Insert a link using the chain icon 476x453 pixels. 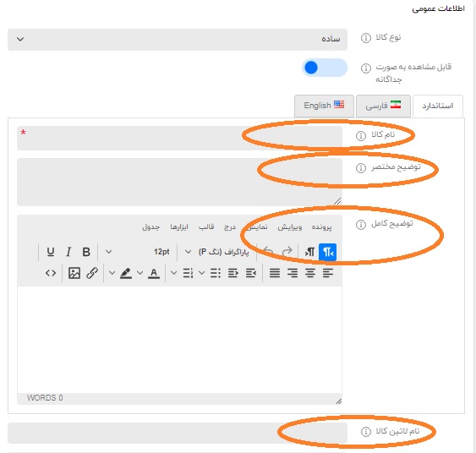pos(91,273)
